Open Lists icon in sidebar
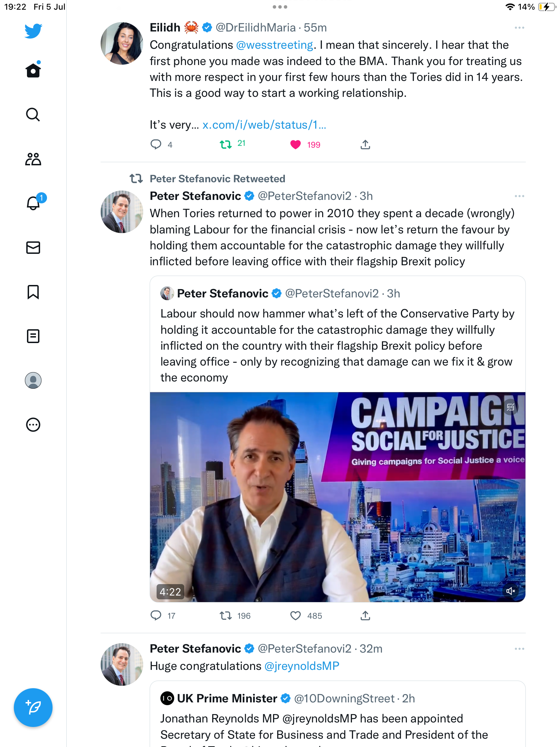The height and width of the screenshot is (747, 560). click(x=33, y=336)
